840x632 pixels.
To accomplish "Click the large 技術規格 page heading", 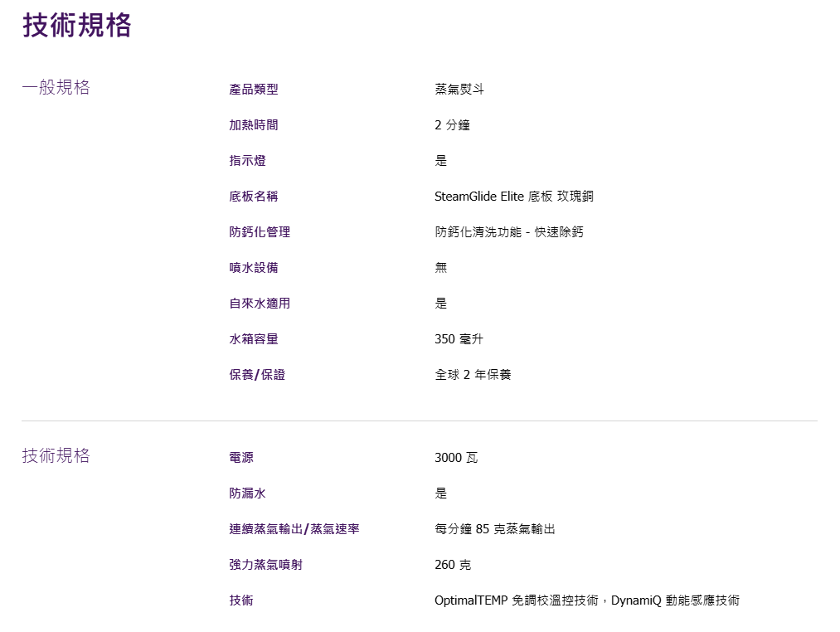I will (x=76, y=26).
